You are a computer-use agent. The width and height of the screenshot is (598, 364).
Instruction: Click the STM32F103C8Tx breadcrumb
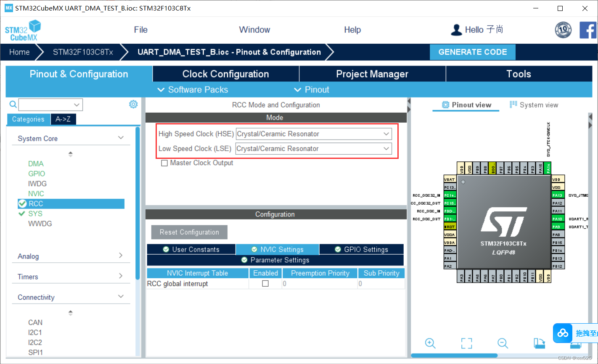(x=83, y=52)
